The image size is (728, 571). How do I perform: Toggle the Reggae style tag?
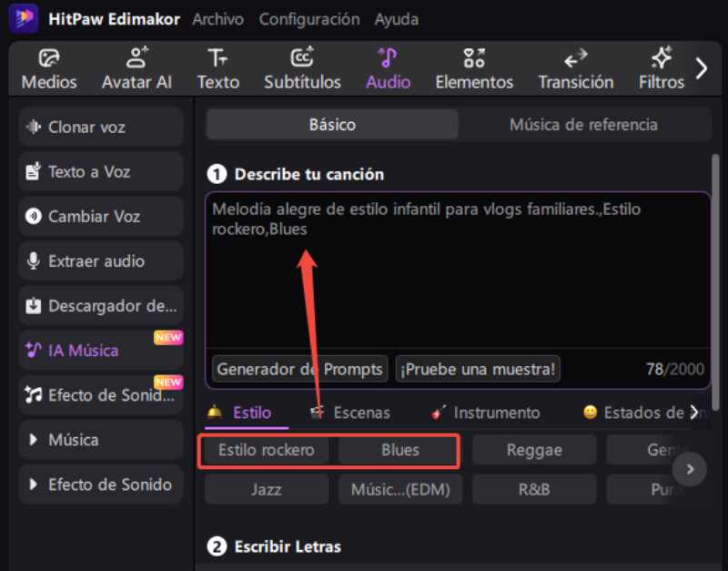click(534, 450)
